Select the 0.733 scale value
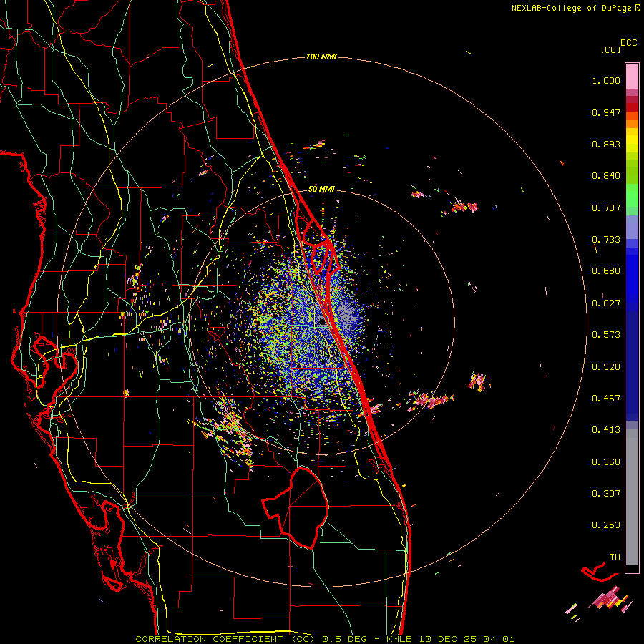Viewport: 644px width, 644px height. coord(606,240)
